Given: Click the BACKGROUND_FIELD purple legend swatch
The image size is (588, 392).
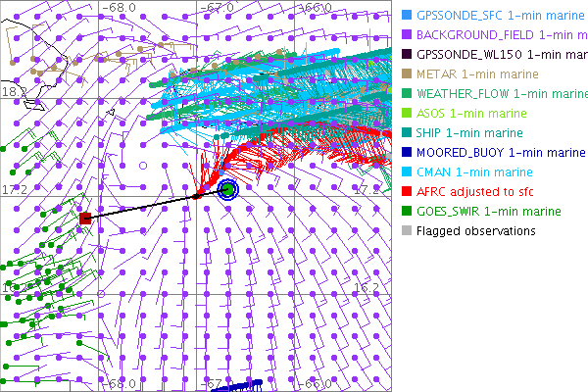Looking at the screenshot, I should click(x=407, y=34).
